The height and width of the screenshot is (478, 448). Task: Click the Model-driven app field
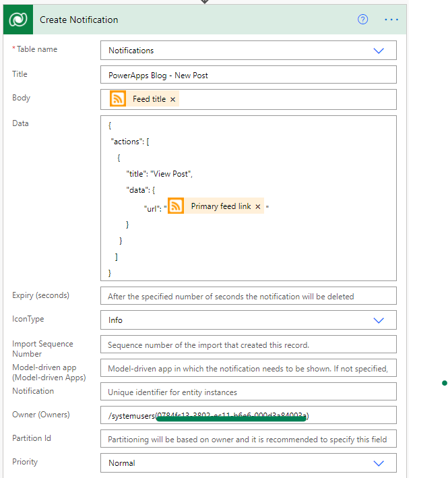click(x=249, y=368)
